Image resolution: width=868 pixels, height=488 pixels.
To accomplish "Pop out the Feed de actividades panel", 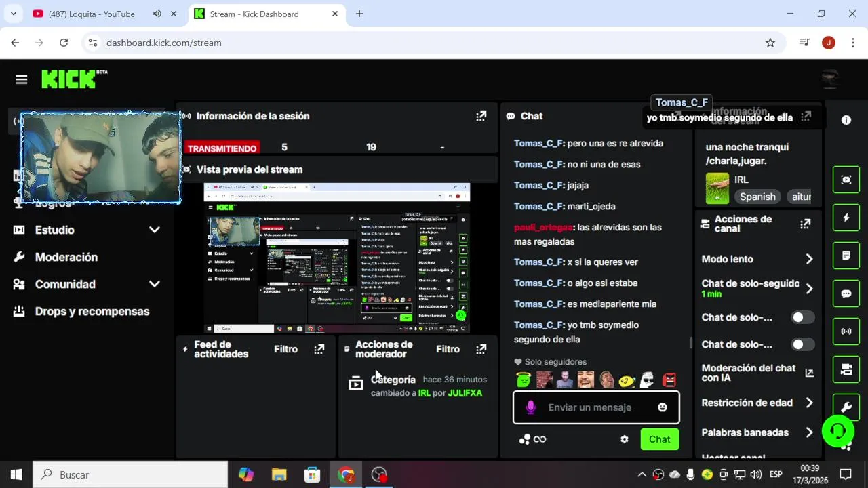I will (x=319, y=349).
